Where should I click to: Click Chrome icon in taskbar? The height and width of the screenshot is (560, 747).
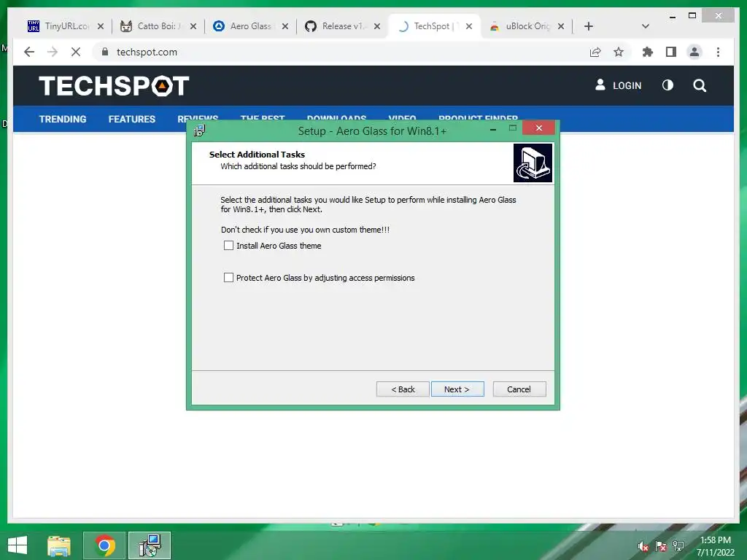click(104, 545)
